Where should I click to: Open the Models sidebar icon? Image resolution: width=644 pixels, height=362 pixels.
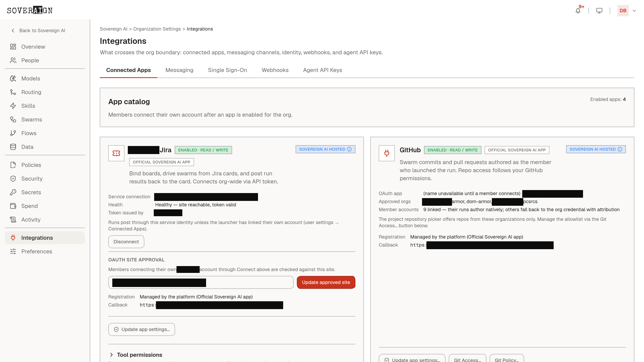(x=13, y=78)
